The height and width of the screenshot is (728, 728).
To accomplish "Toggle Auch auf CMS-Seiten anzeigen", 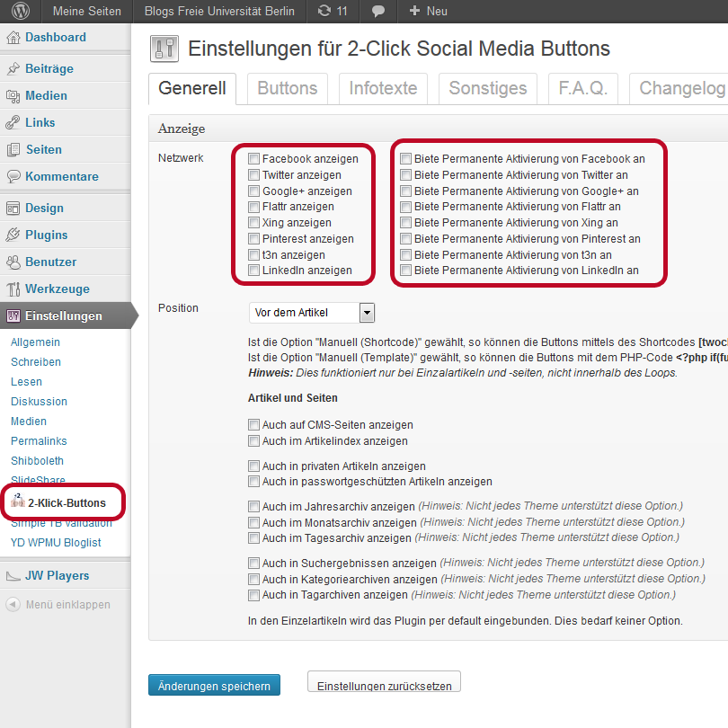I will (254, 425).
